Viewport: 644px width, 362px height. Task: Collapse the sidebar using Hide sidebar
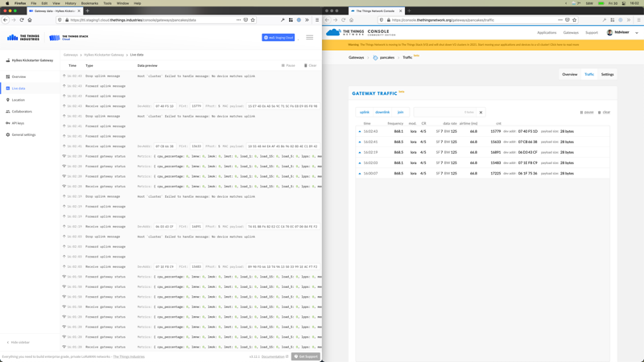pos(18,343)
